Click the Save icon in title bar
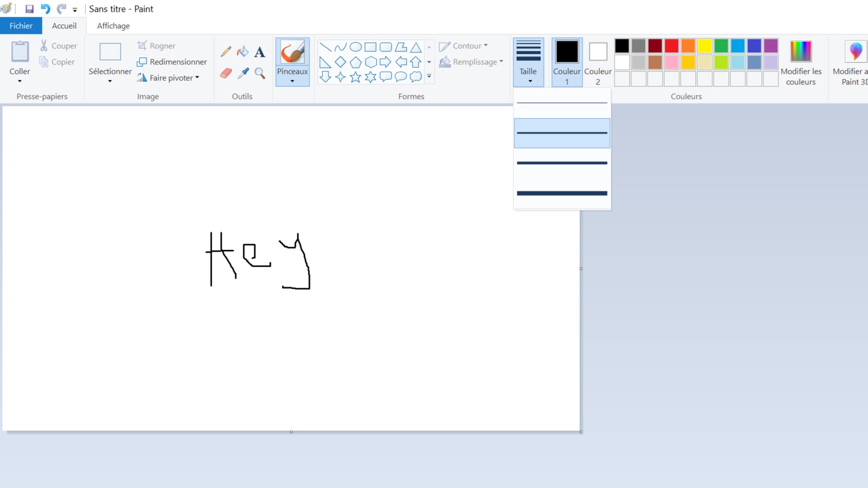 click(29, 9)
